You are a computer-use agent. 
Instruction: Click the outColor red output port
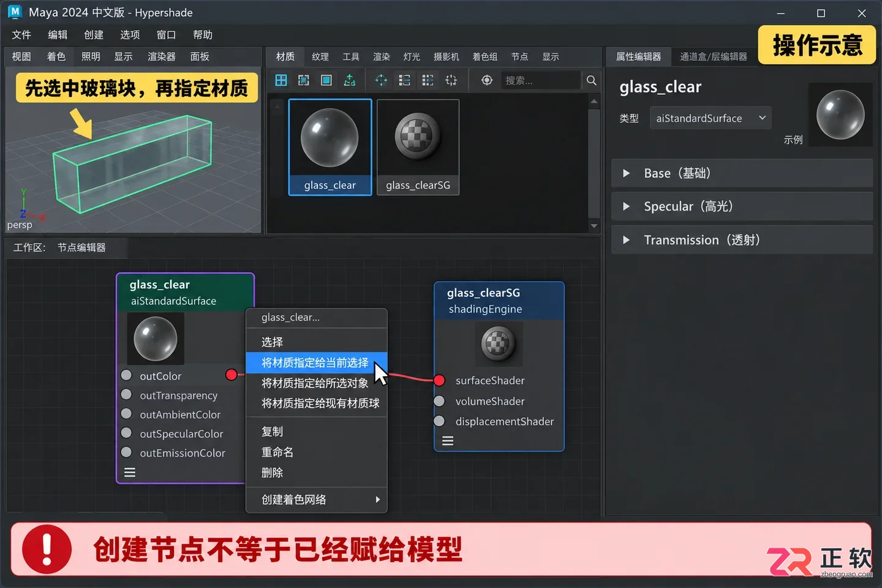[232, 375]
